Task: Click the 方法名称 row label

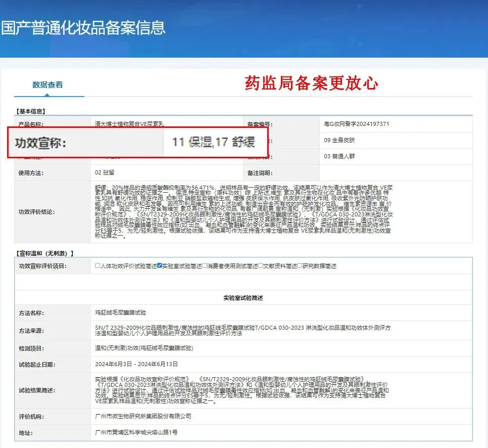Action: pos(31,313)
